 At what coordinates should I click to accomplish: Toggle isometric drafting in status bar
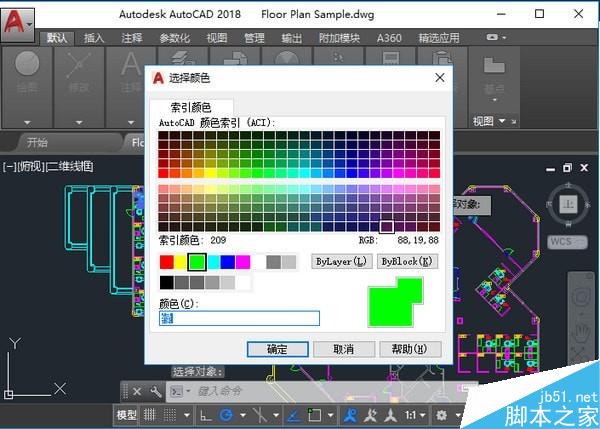click(260, 415)
